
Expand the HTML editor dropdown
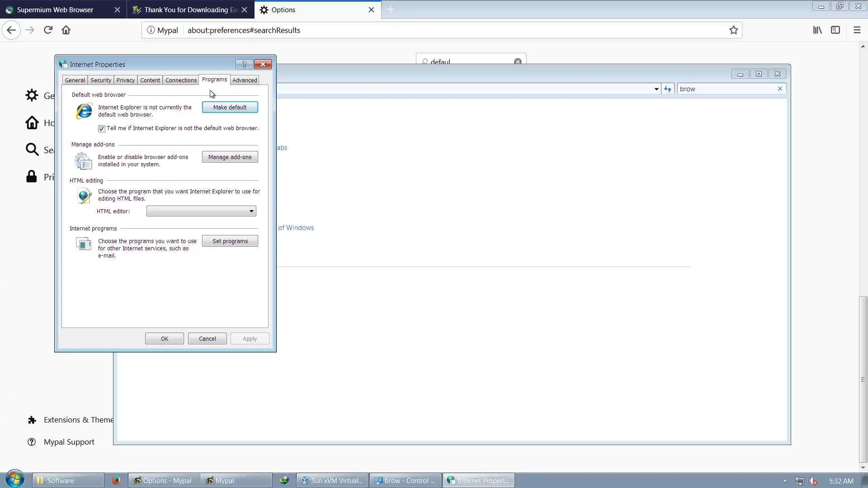click(251, 211)
